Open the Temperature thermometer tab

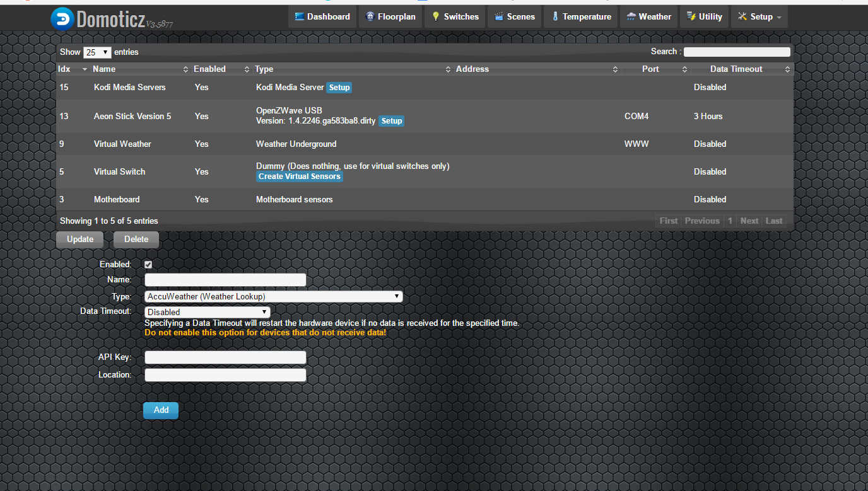(x=581, y=17)
